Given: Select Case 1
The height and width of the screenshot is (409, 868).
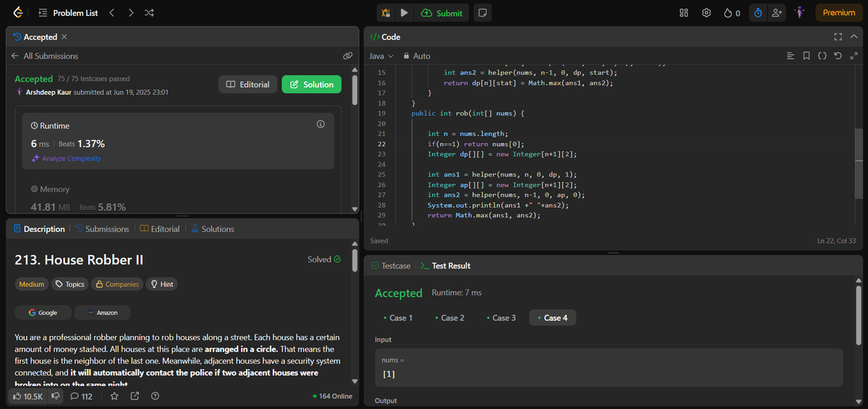Looking at the screenshot, I should (398, 318).
